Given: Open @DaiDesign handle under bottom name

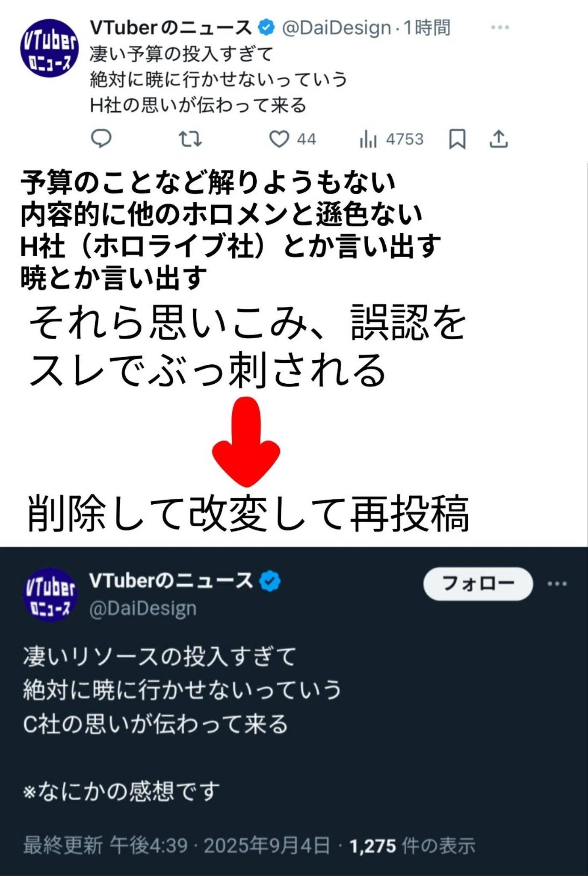Looking at the screenshot, I should coord(143,608).
